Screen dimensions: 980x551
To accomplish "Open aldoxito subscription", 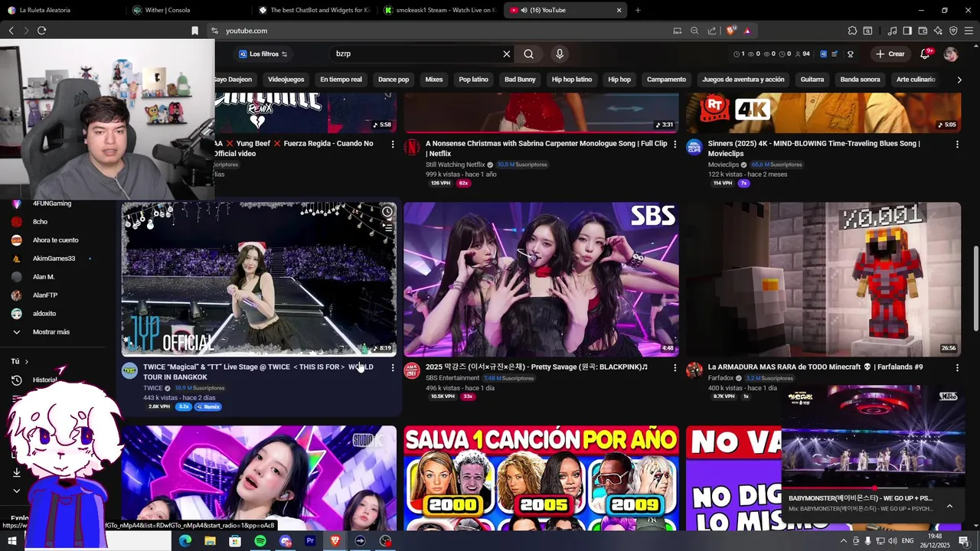I will click(44, 314).
